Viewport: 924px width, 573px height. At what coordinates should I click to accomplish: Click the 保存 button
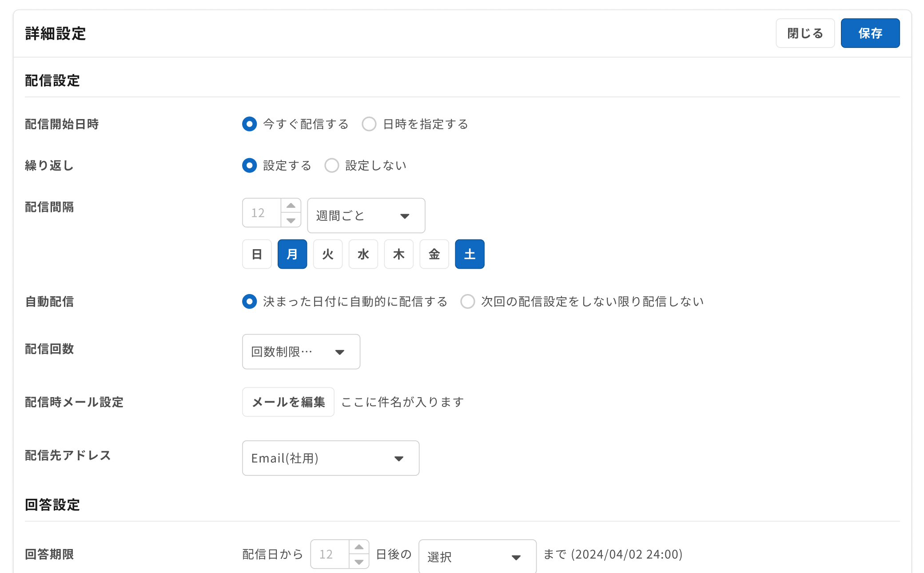click(870, 33)
